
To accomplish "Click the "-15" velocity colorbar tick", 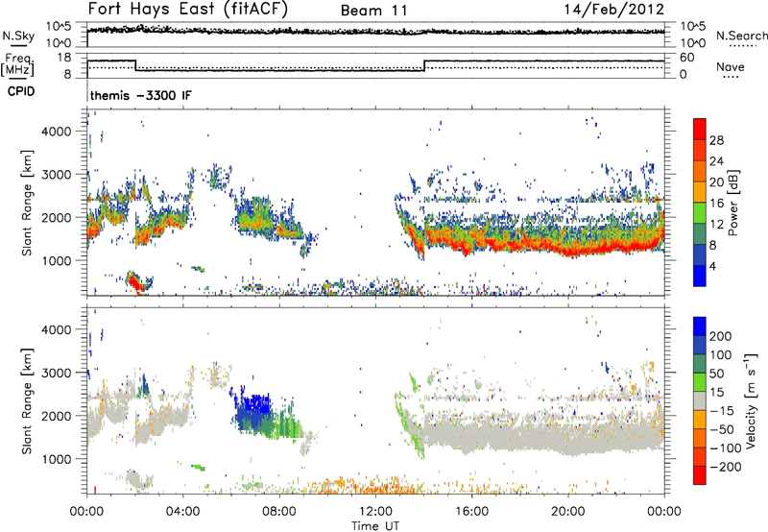I will (722, 411).
